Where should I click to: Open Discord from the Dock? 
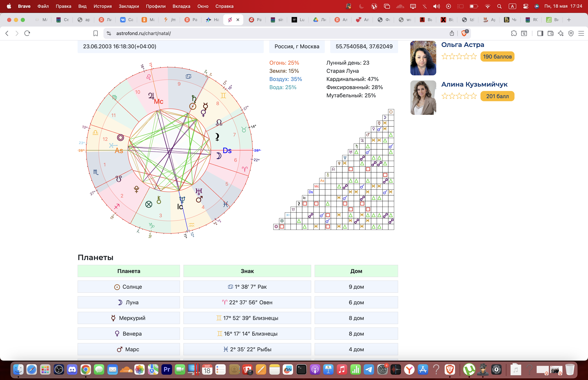pyautogui.click(x=72, y=370)
